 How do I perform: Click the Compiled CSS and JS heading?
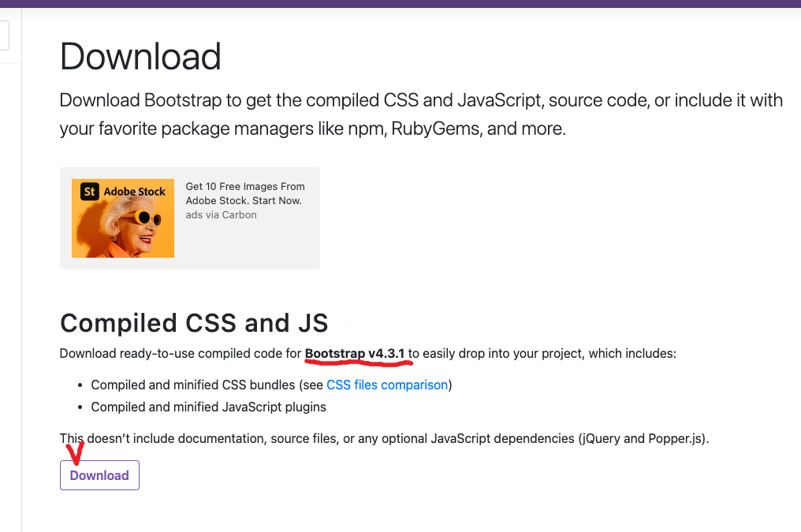click(194, 323)
